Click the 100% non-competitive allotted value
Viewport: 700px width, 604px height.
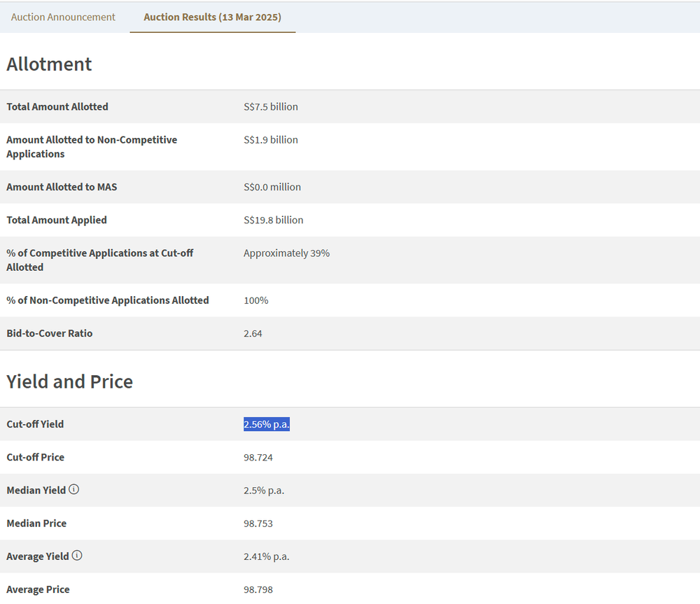point(255,300)
